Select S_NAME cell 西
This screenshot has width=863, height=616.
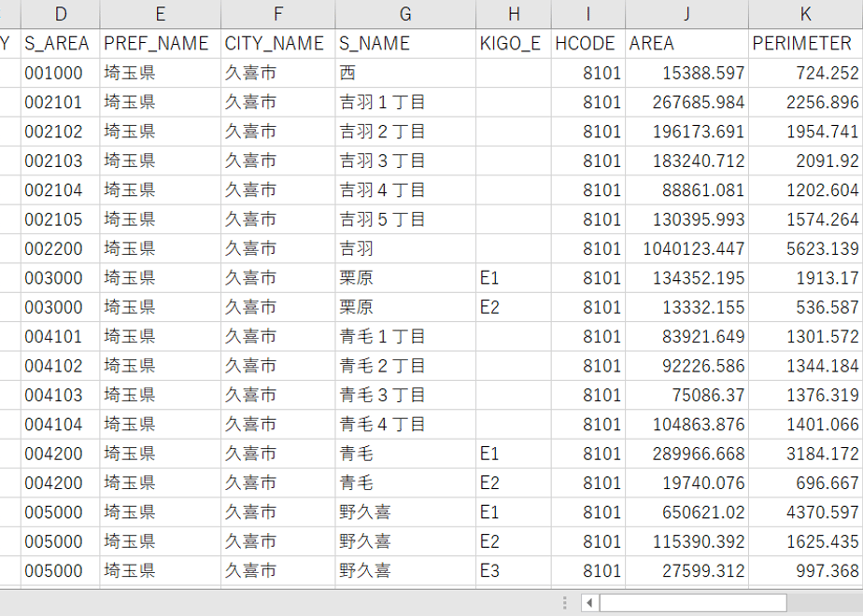tap(405, 73)
